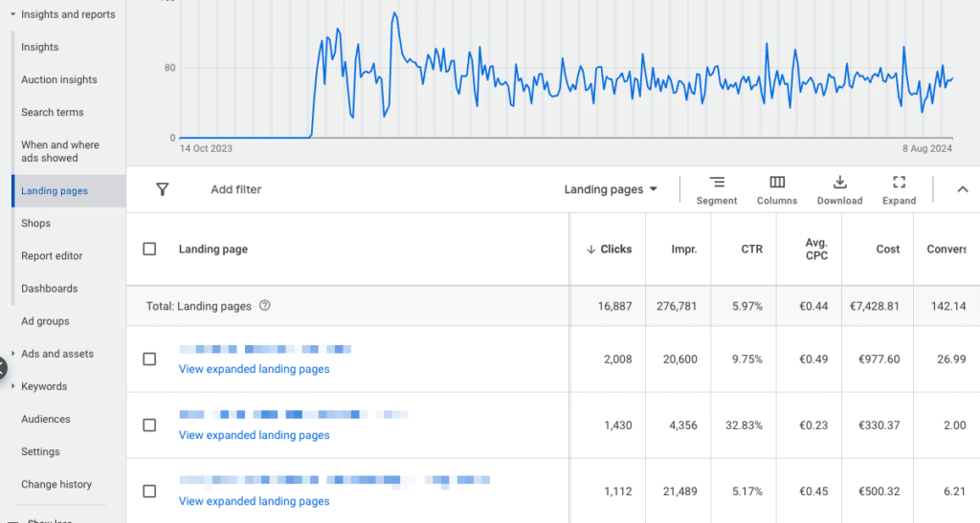
Task: Tick the checkbox for the 2,008 clicks row
Action: pos(149,359)
